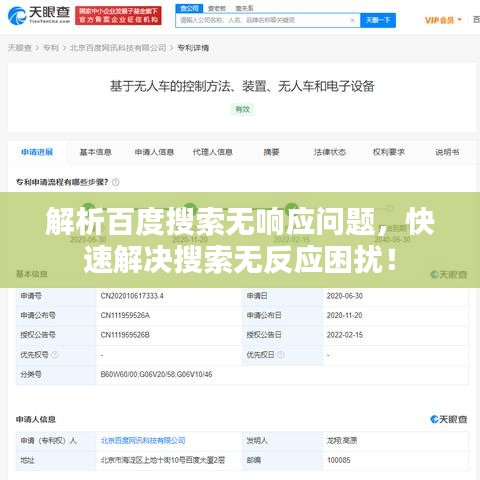Viewport: 480px width, 480px height.
Task: Click the 有效 status badge
Action: pyautogui.click(x=242, y=109)
